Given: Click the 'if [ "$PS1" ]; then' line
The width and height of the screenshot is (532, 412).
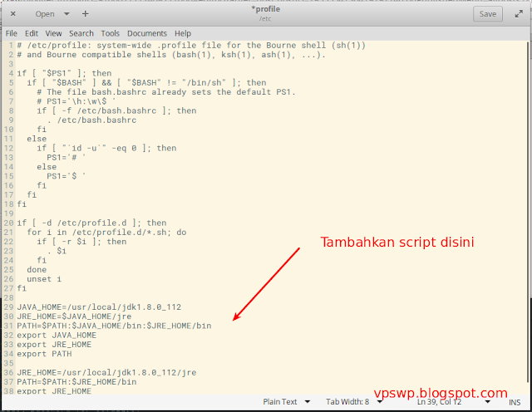Looking at the screenshot, I should [65, 73].
